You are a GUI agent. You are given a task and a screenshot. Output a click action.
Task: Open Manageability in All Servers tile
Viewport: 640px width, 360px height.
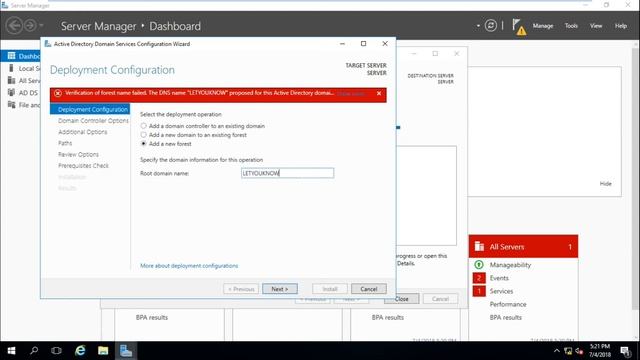click(510, 265)
